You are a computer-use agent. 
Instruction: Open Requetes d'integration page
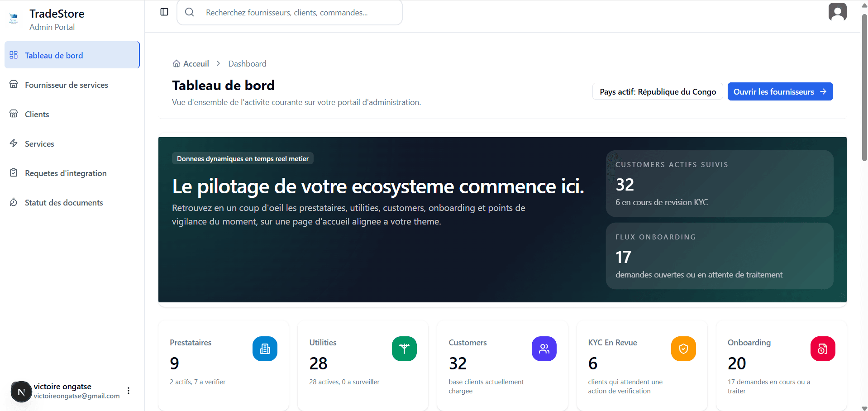[x=72, y=173]
